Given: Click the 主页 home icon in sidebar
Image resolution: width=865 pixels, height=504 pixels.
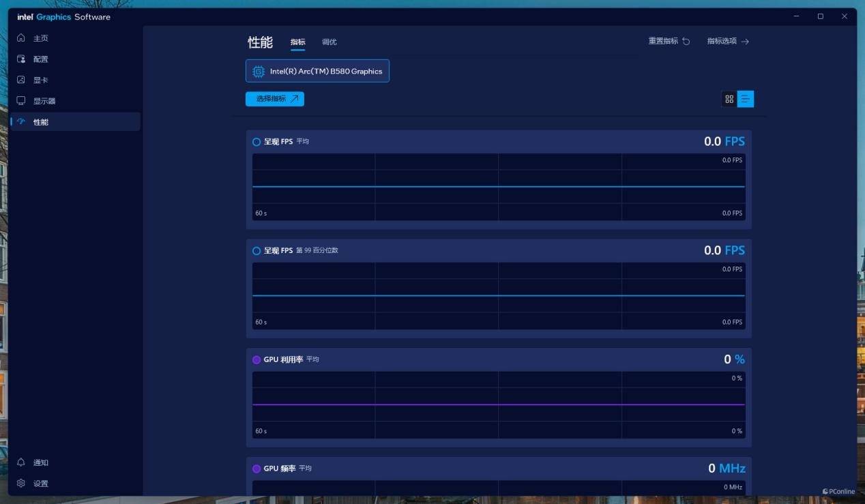Looking at the screenshot, I should tap(21, 38).
